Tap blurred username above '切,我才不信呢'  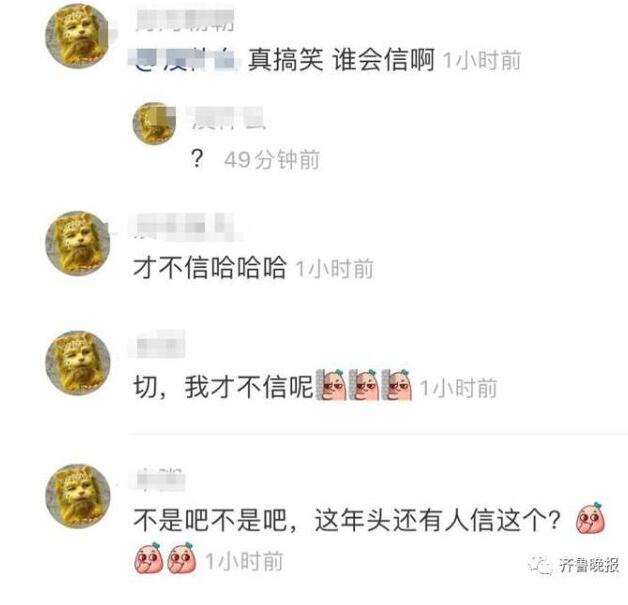pyautogui.click(x=157, y=344)
